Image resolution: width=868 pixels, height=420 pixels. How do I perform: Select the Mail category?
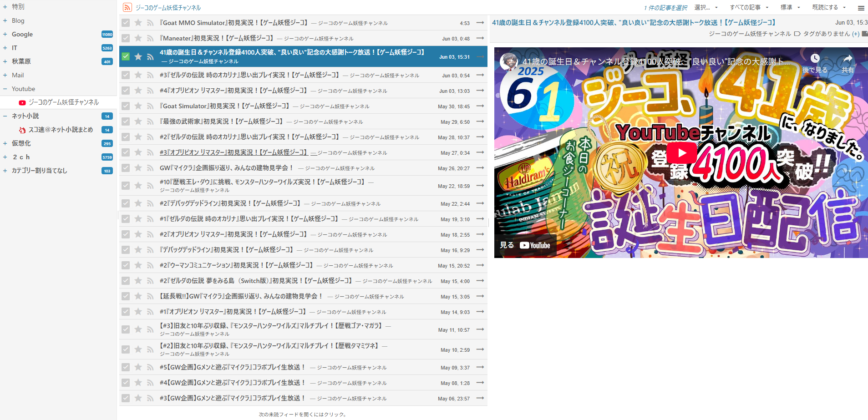18,75
